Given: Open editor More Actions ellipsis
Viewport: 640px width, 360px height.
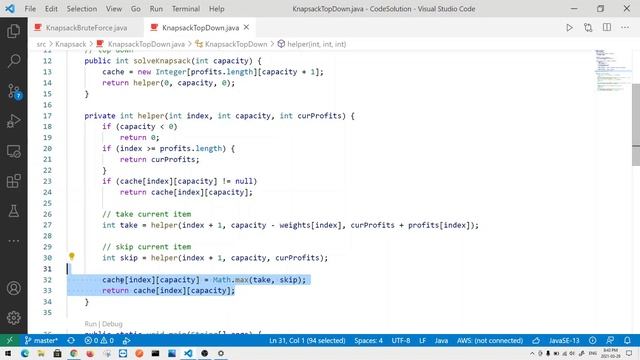Looking at the screenshot, I should [625, 27].
